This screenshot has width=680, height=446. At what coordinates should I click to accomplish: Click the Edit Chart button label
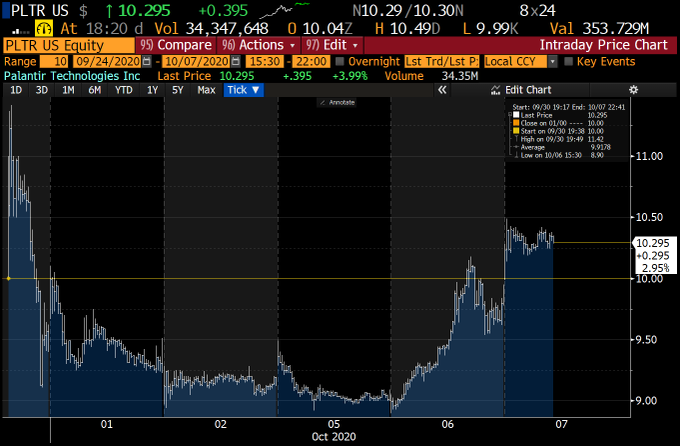[x=528, y=90]
